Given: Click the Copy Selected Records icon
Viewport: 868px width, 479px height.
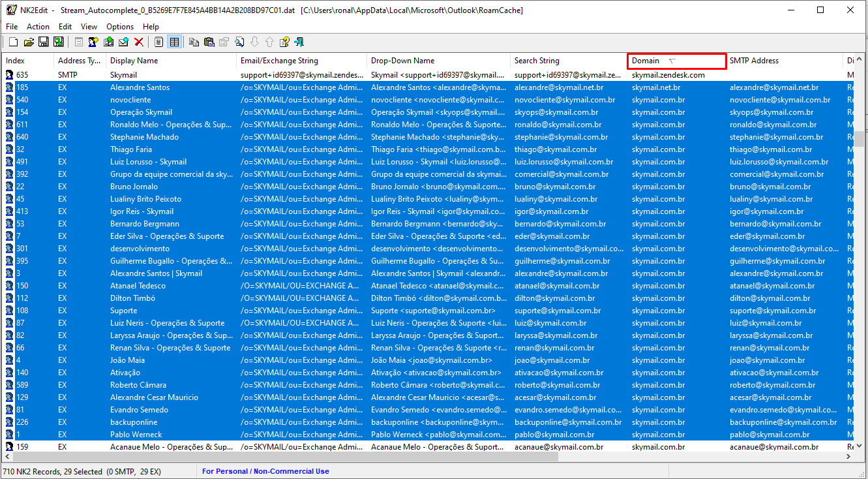Looking at the screenshot, I should [x=194, y=42].
